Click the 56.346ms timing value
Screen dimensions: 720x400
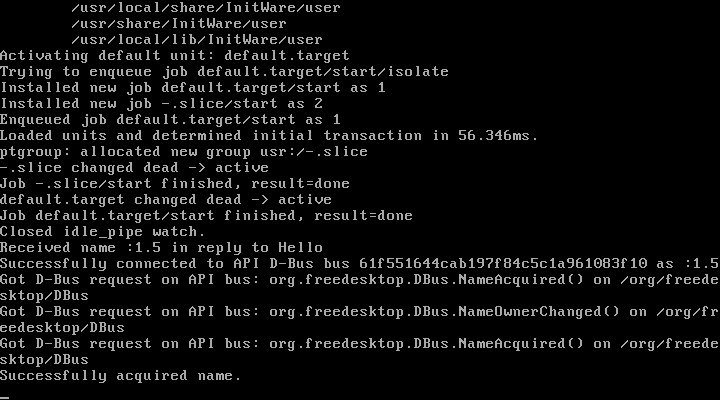497,135
